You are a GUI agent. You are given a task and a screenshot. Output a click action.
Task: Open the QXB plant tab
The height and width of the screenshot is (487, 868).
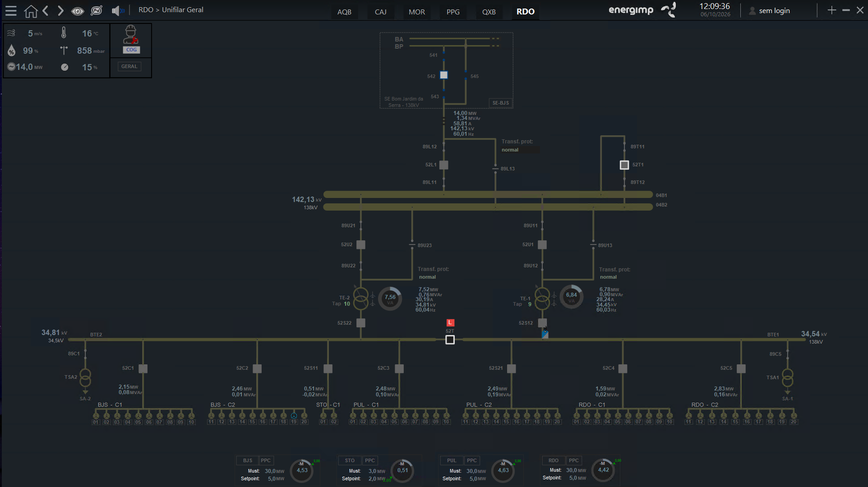[x=489, y=12]
